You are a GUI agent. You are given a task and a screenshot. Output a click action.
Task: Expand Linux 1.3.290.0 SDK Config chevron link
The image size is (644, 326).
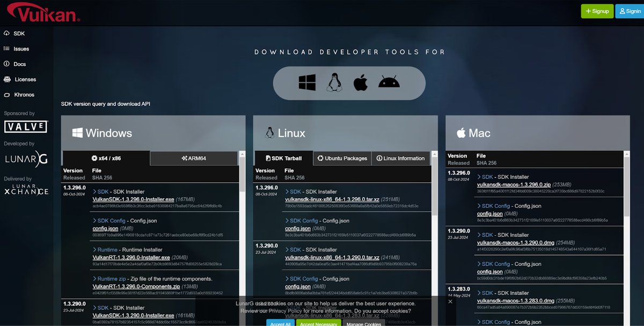[x=301, y=279]
